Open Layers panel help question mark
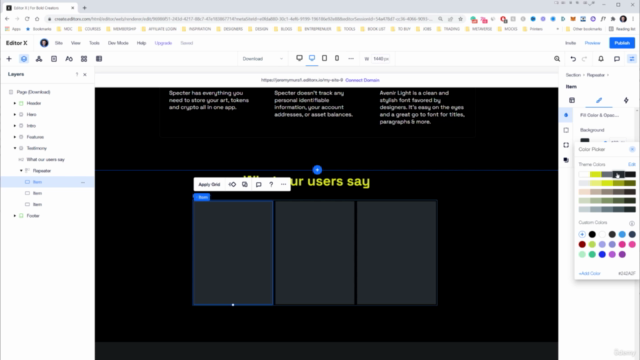 77,74
